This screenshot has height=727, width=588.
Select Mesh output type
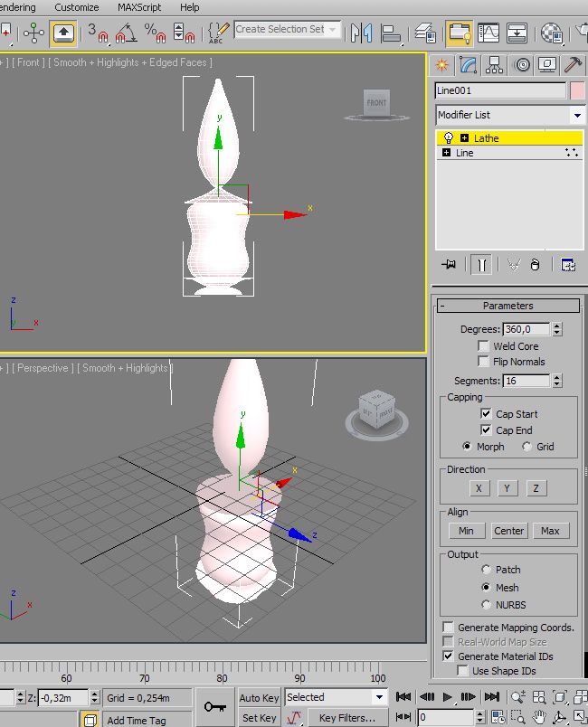[x=486, y=588]
